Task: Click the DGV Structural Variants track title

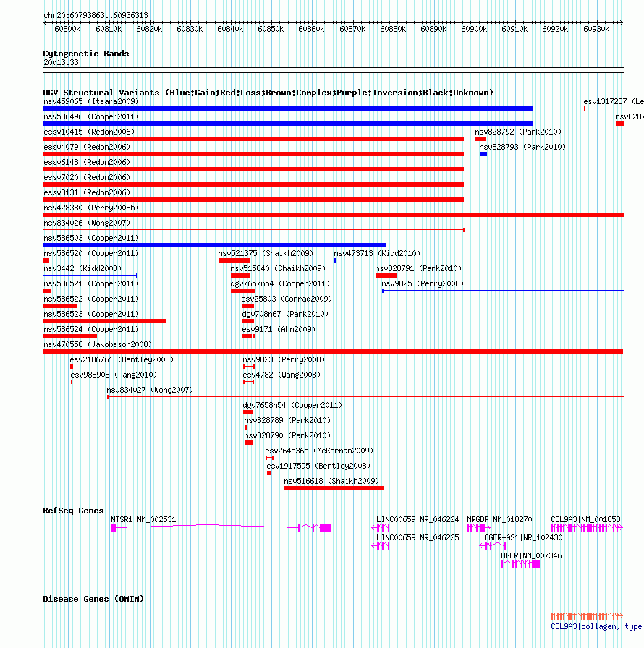Action: pyautogui.click(x=268, y=93)
